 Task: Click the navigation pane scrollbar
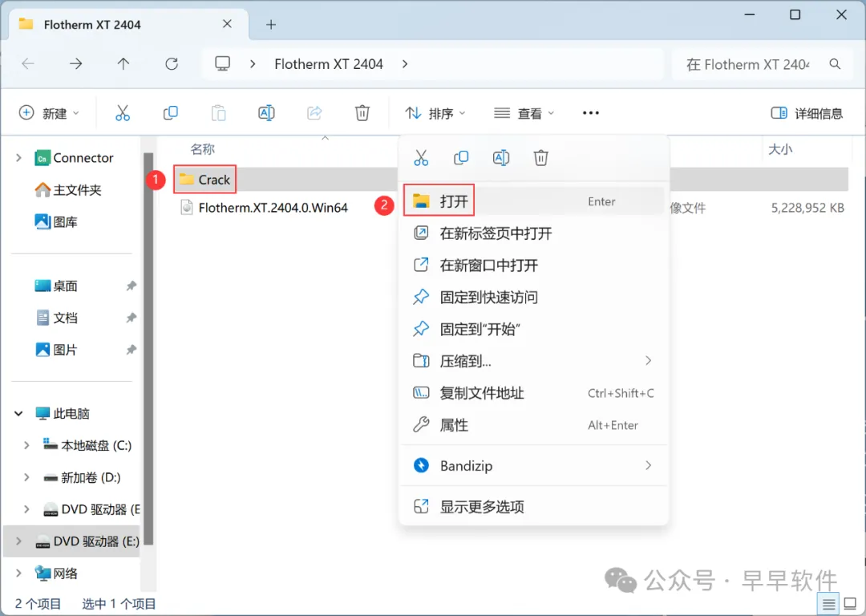(148, 348)
